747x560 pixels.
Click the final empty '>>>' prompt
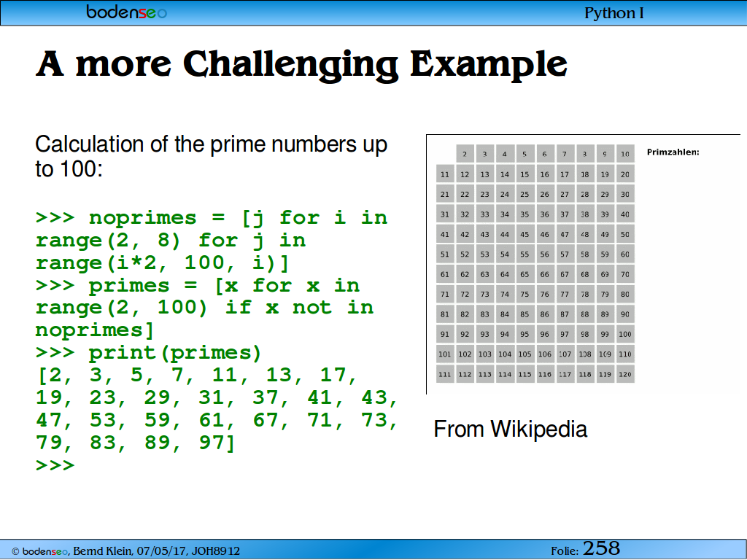point(55,465)
